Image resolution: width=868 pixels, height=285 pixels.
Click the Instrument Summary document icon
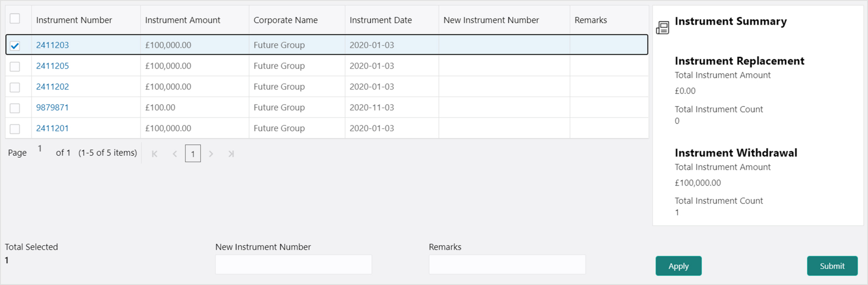click(663, 28)
